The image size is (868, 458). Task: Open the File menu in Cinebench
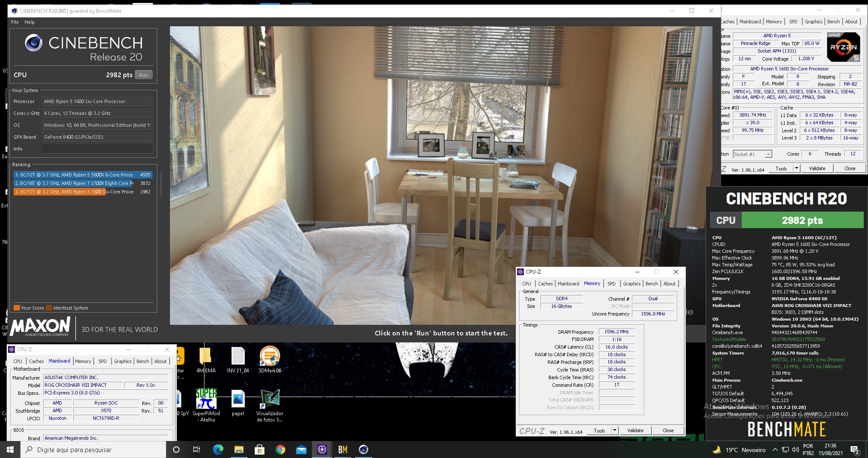click(x=15, y=22)
